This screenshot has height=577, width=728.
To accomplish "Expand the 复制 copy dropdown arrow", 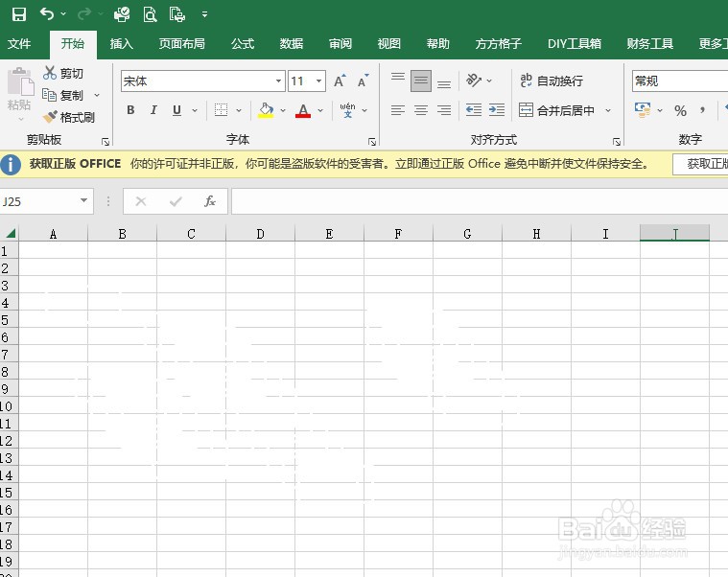I will (97, 95).
